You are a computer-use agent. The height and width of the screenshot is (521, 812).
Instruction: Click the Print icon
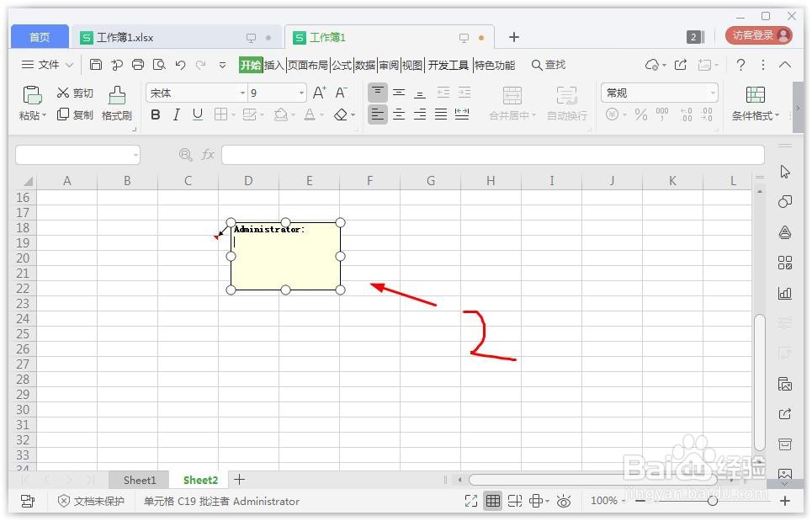coord(138,64)
